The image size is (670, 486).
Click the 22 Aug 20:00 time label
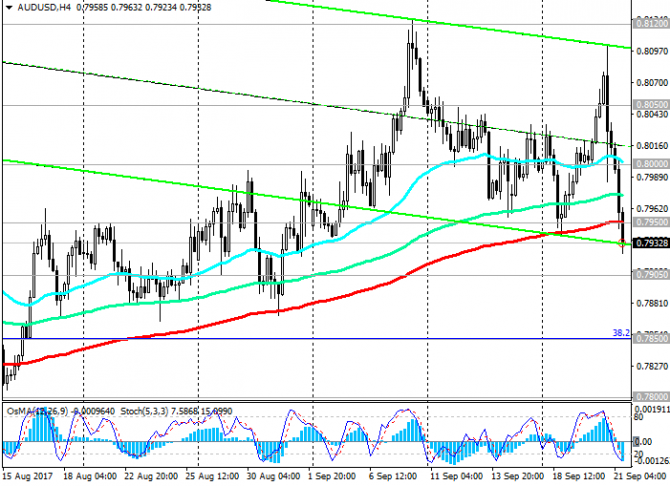point(151,476)
